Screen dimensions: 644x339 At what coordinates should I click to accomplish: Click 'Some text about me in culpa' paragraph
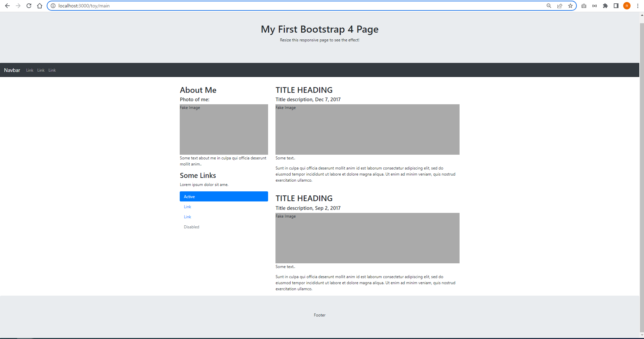(223, 161)
